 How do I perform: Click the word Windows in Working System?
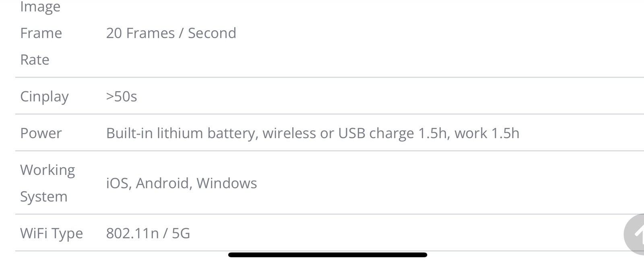click(227, 183)
